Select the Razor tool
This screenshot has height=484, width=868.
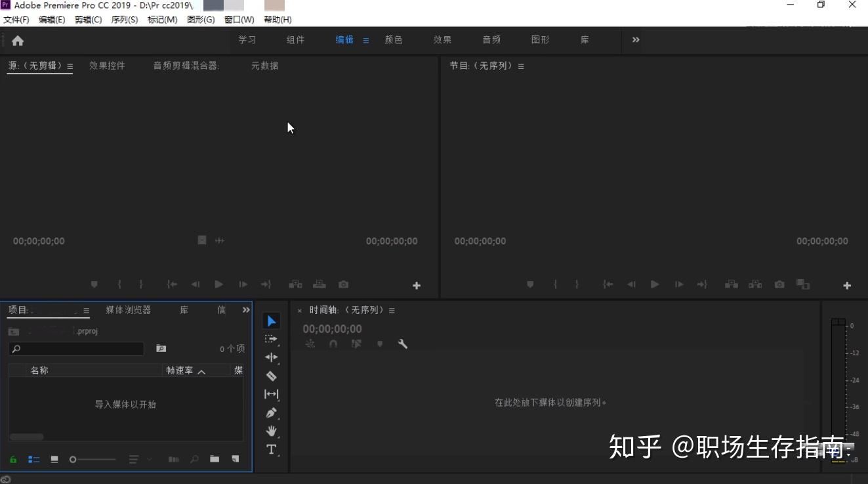(x=272, y=376)
